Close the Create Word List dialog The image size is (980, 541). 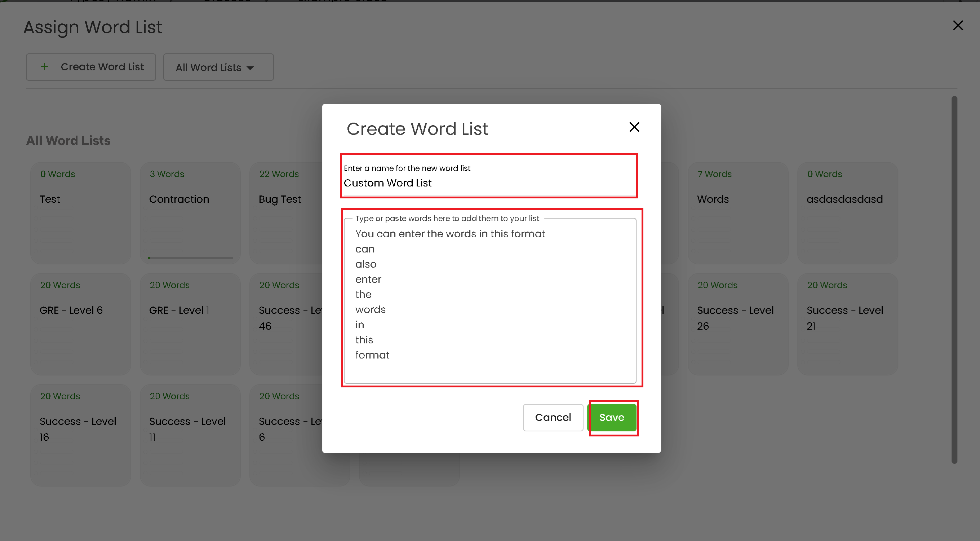tap(634, 127)
